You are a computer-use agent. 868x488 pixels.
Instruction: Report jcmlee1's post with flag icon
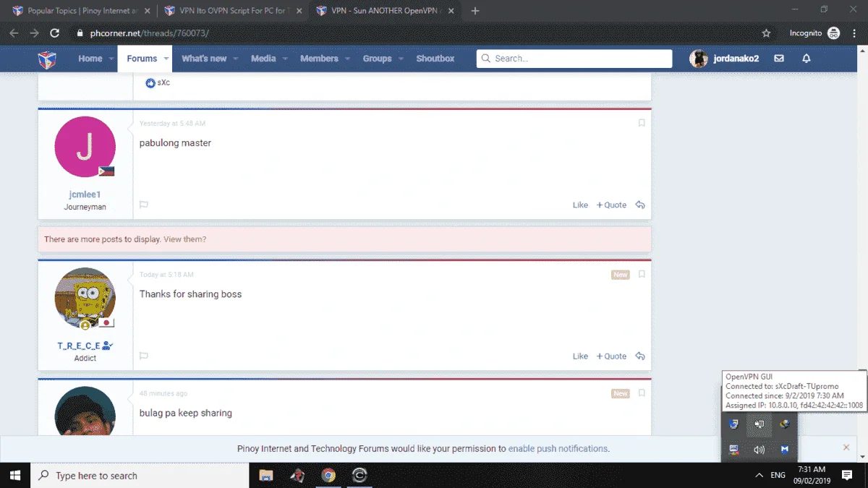pyautogui.click(x=143, y=205)
